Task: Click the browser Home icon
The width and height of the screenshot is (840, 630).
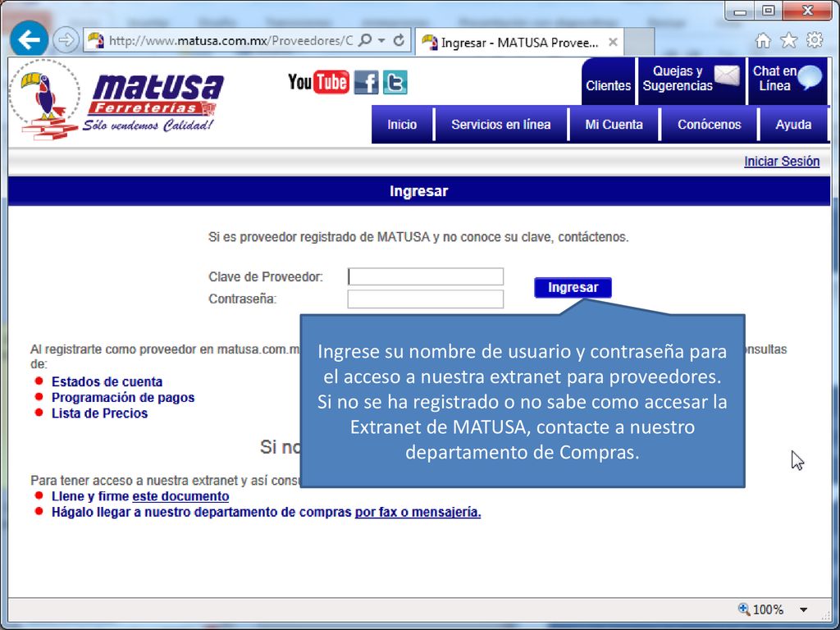Action: point(763,40)
